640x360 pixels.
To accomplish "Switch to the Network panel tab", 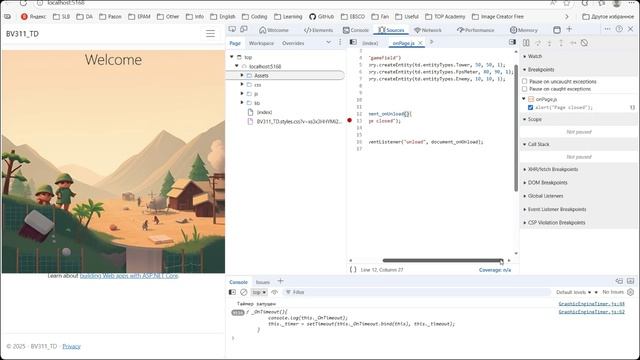I will (428, 30).
